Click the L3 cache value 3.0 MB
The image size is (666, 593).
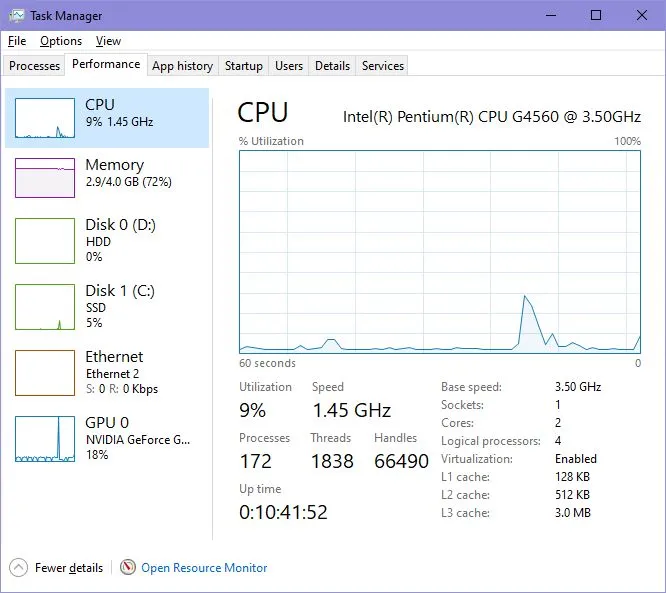pyautogui.click(x=573, y=513)
